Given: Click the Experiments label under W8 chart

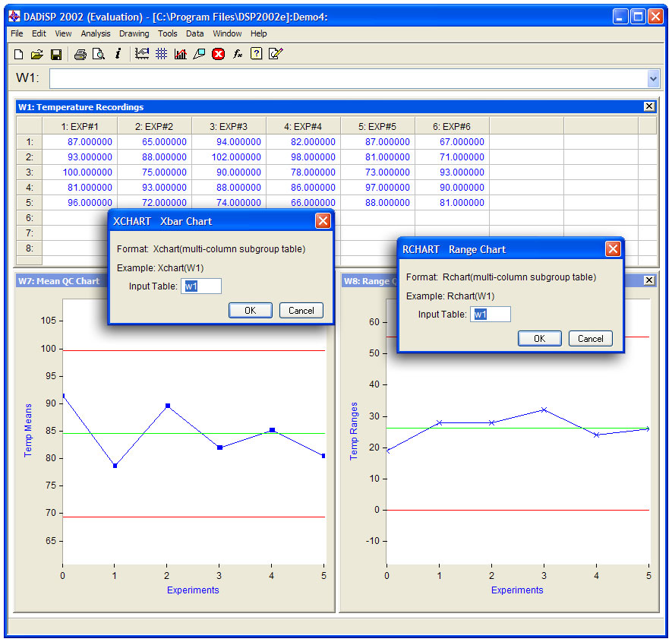Looking at the screenshot, I should click(517, 590).
